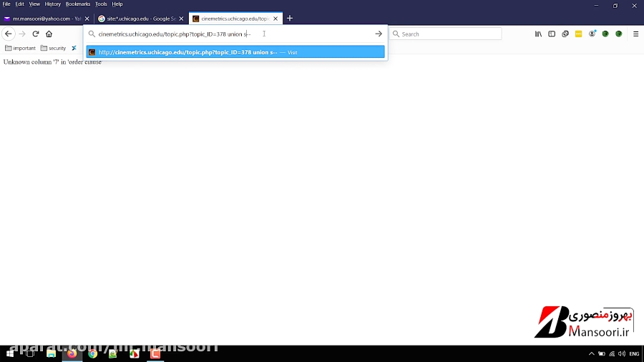Click the search magnifier in address bar
The height and width of the screenshot is (362, 644).
pos(92,34)
